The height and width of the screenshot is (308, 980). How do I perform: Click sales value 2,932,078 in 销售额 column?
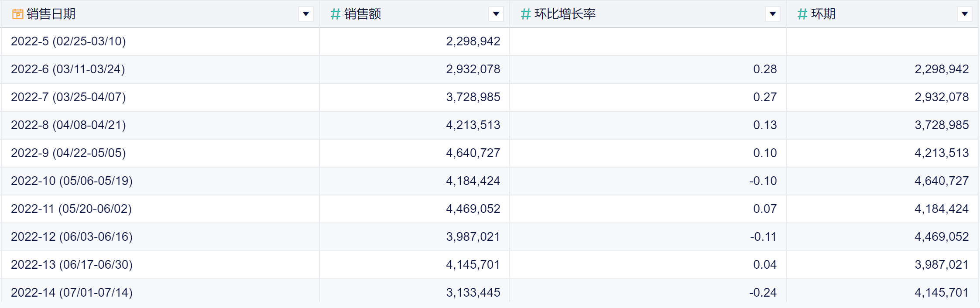(x=473, y=69)
